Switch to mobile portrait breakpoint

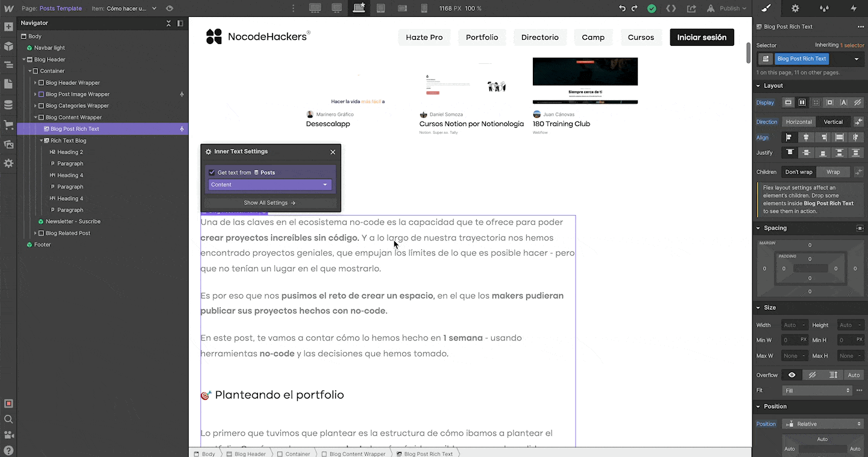coord(424,8)
